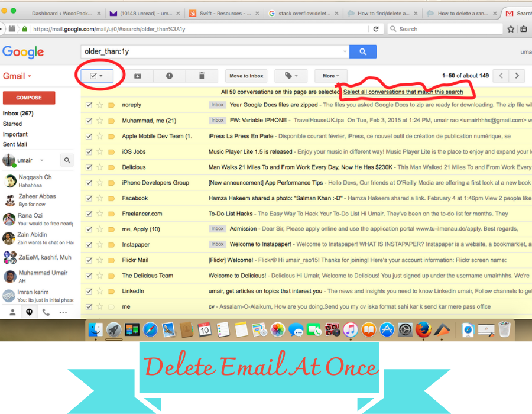Open chat with Naqqash Ch
The width and height of the screenshot is (532, 414).
pos(37,181)
